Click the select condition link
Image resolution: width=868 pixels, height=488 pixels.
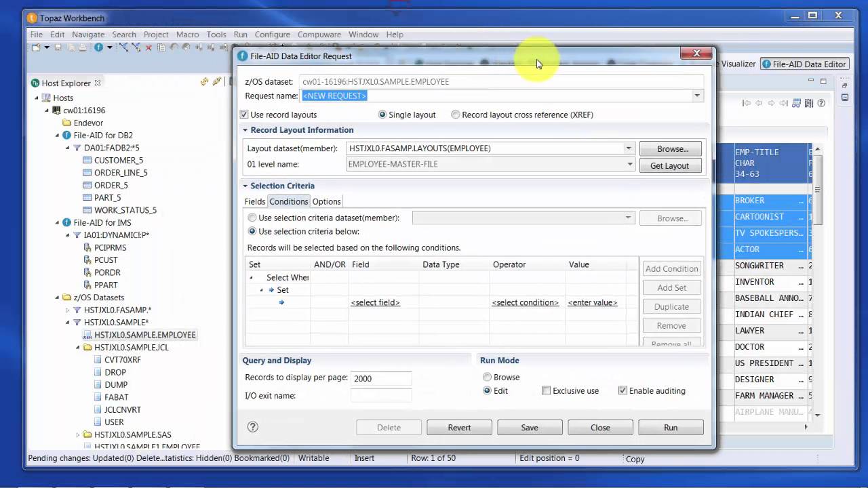pyautogui.click(x=525, y=302)
